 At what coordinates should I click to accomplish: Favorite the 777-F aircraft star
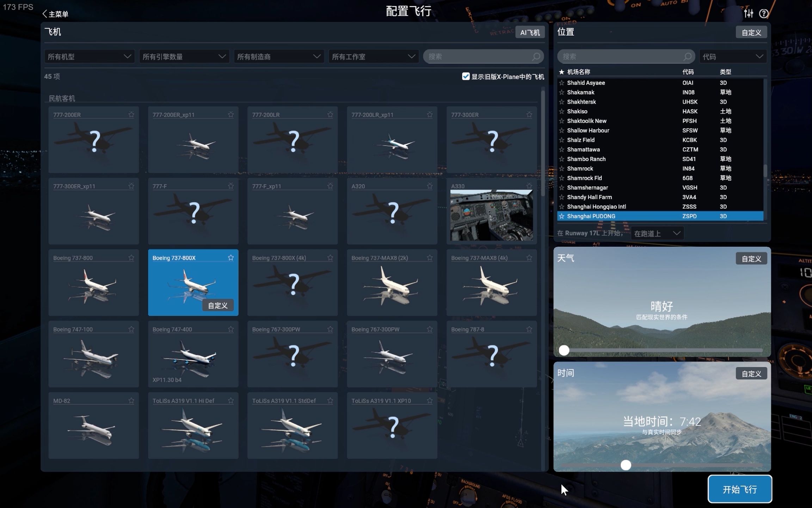(x=231, y=186)
